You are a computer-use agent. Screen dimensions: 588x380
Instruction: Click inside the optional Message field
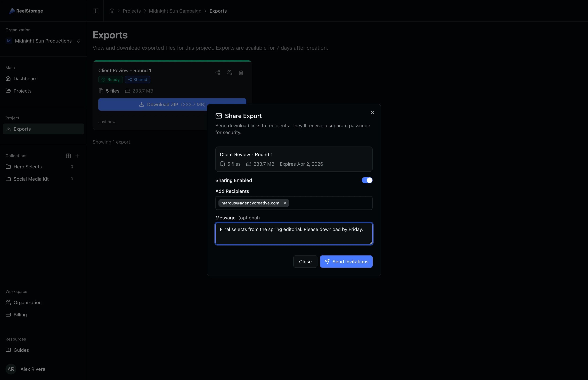point(294,233)
